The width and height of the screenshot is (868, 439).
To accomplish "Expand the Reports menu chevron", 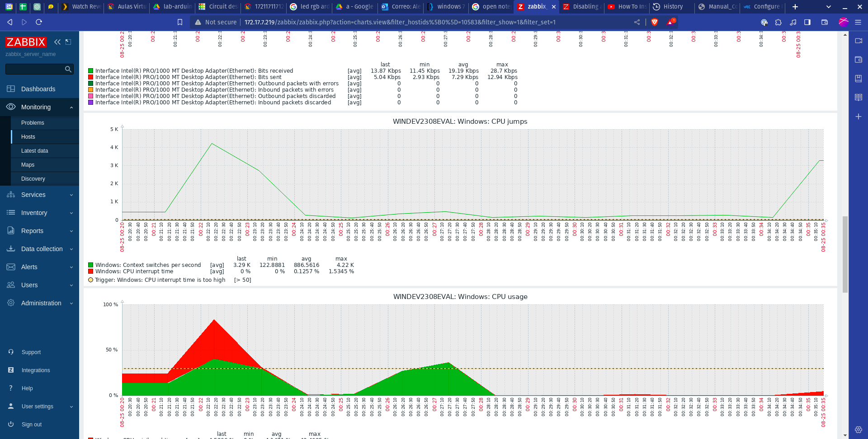I will point(71,231).
